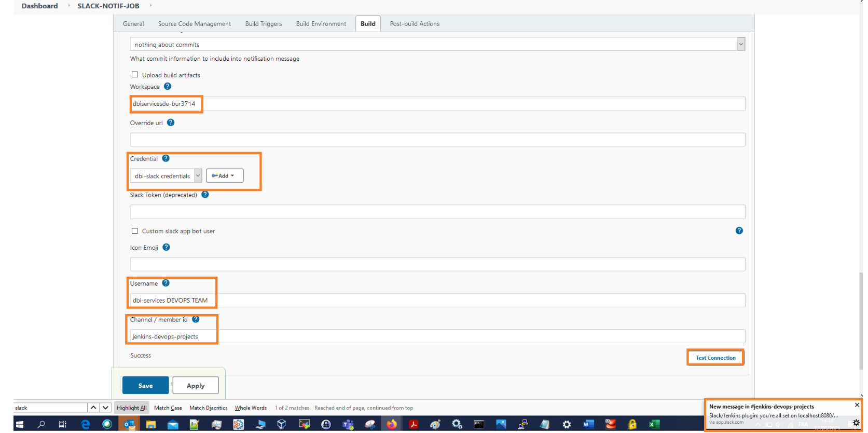The width and height of the screenshot is (868, 433).
Task: Open Microsoft Excel from the taskbar
Action: pos(654,424)
